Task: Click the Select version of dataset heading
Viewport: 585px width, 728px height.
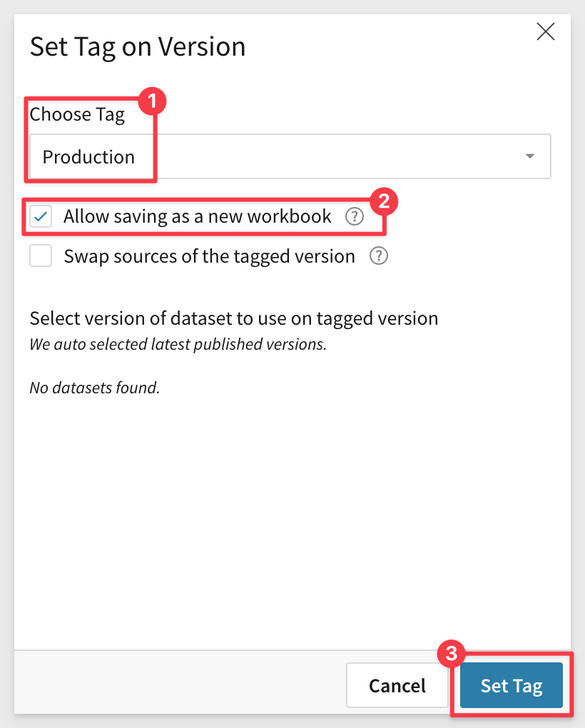Action: pyautogui.click(x=233, y=318)
